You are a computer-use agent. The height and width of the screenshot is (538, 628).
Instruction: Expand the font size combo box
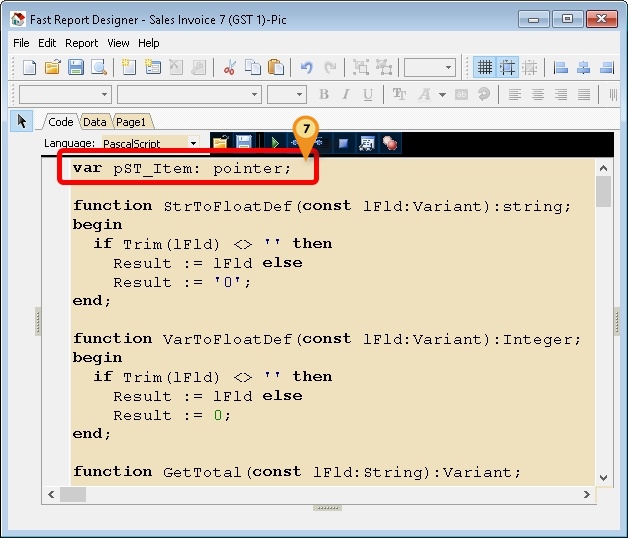[299, 95]
